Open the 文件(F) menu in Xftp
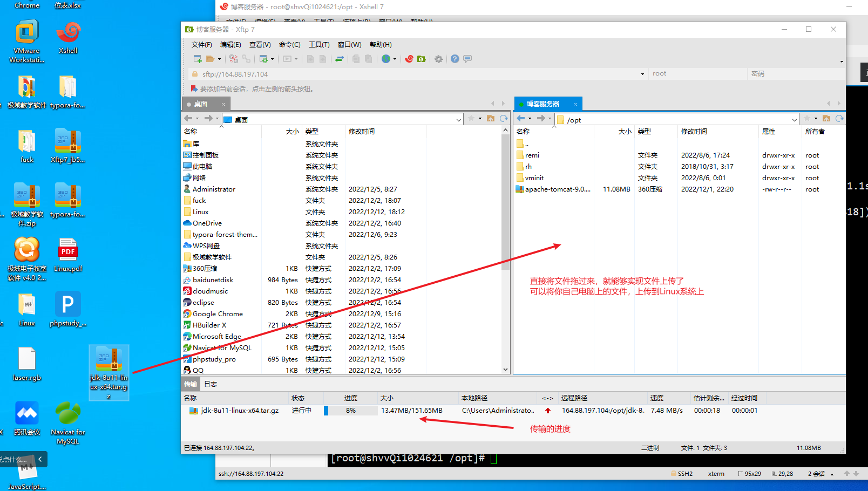 (202, 45)
